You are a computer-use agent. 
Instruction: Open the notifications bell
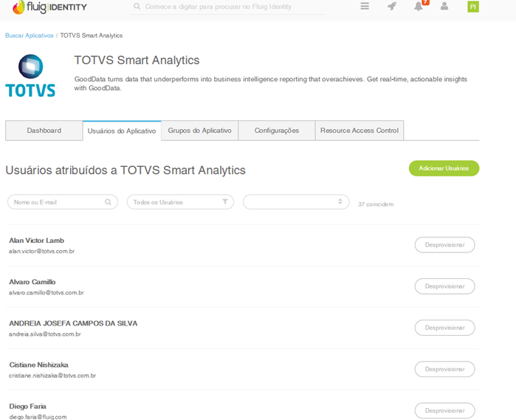[419, 7]
